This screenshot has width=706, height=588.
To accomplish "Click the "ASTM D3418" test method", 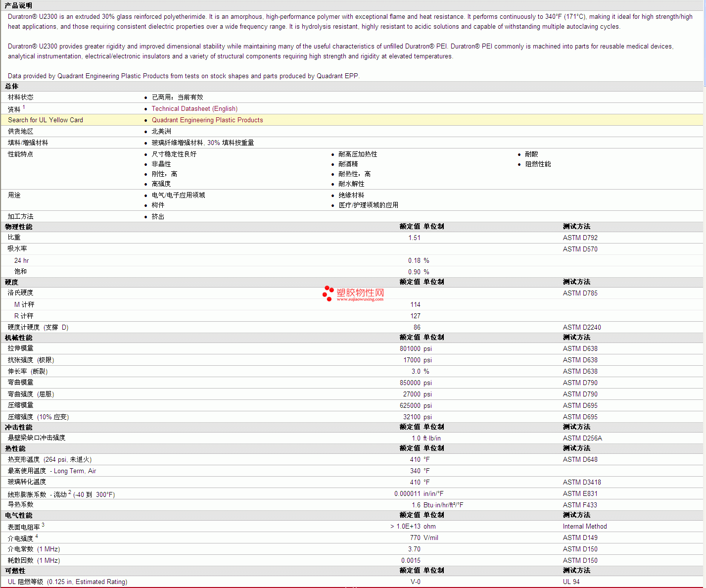I will pos(582,483).
